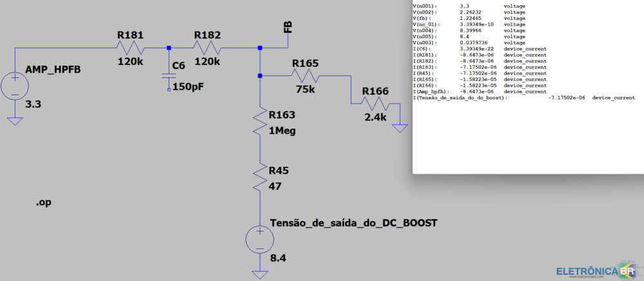644x281 pixels.
Task: Select the R163 resistor symbol
Action: point(260,122)
